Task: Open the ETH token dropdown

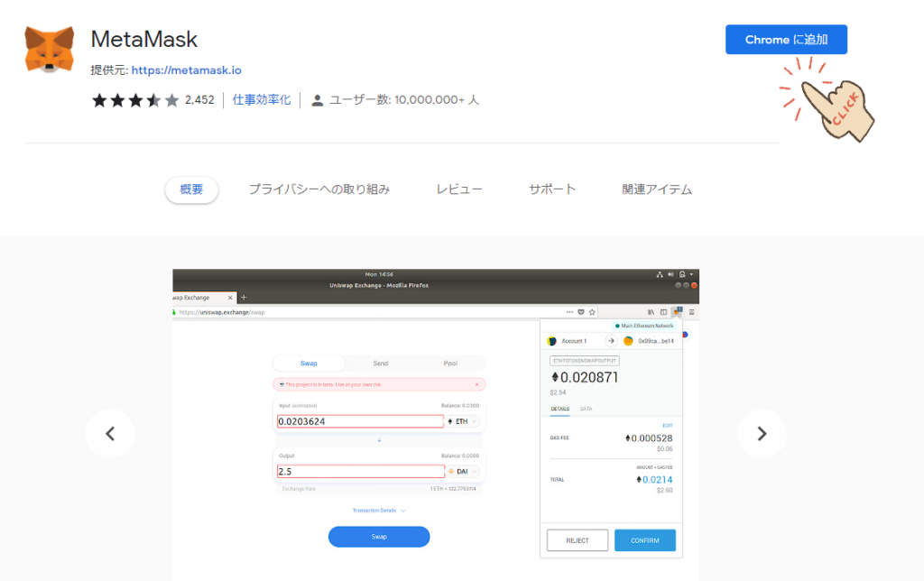Action: click(x=463, y=421)
